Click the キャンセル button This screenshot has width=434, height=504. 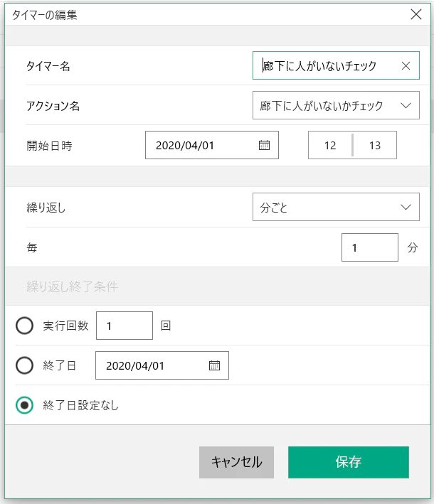point(236,462)
